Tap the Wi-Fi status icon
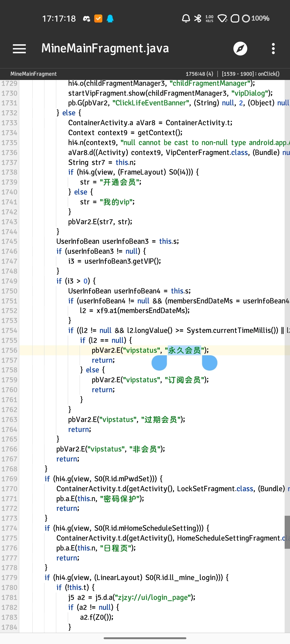Viewport: 290px width, 644px height. 222,19
